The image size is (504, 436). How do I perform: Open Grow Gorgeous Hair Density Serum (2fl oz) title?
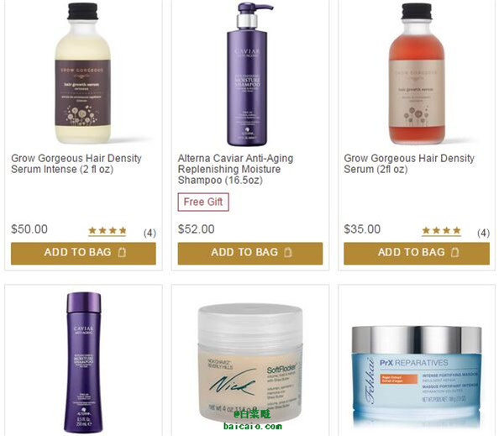(x=409, y=164)
